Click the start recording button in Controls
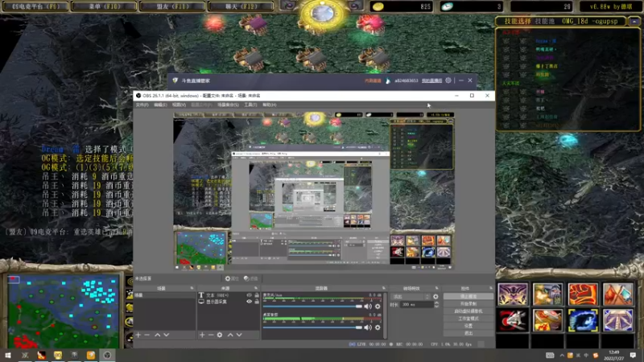The height and width of the screenshot is (362, 644). coord(469,304)
